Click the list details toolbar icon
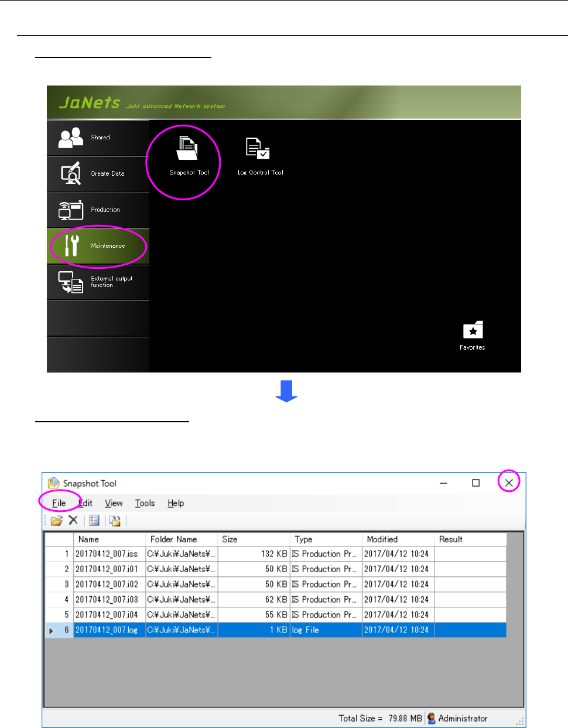Viewport: 568px width, 728px height. point(94,520)
